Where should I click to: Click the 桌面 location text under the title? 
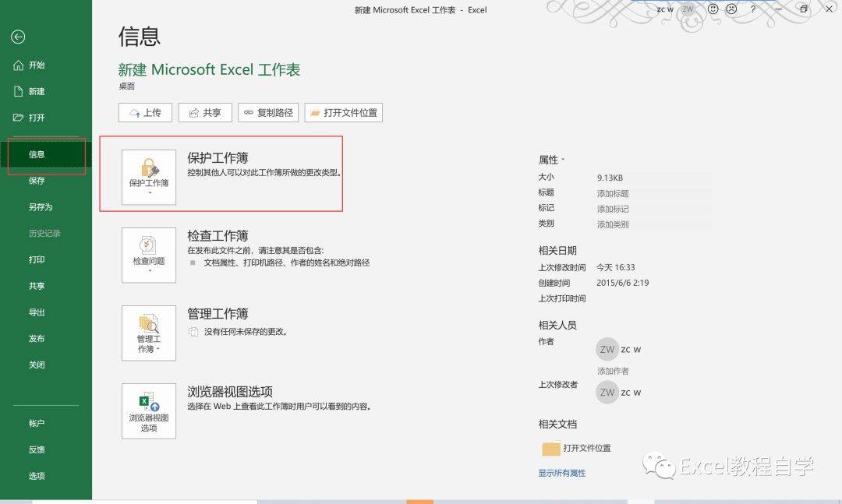coord(127,86)
